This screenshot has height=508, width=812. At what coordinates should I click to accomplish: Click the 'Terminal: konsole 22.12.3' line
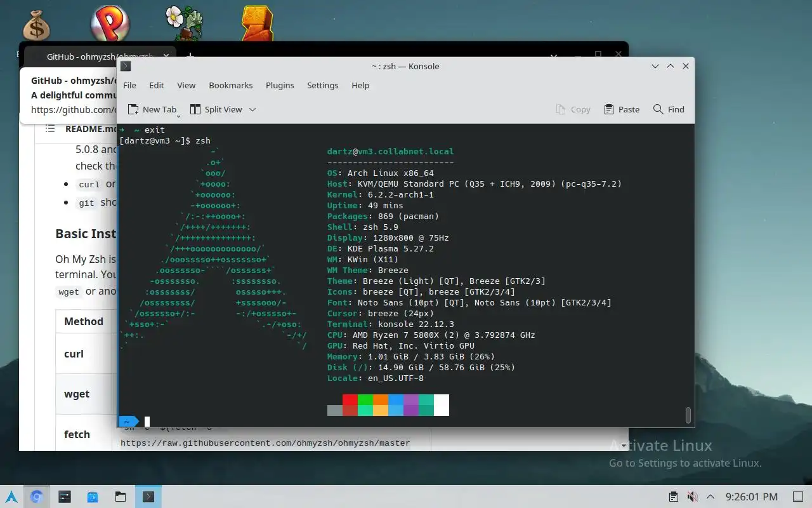pos(391,324)
